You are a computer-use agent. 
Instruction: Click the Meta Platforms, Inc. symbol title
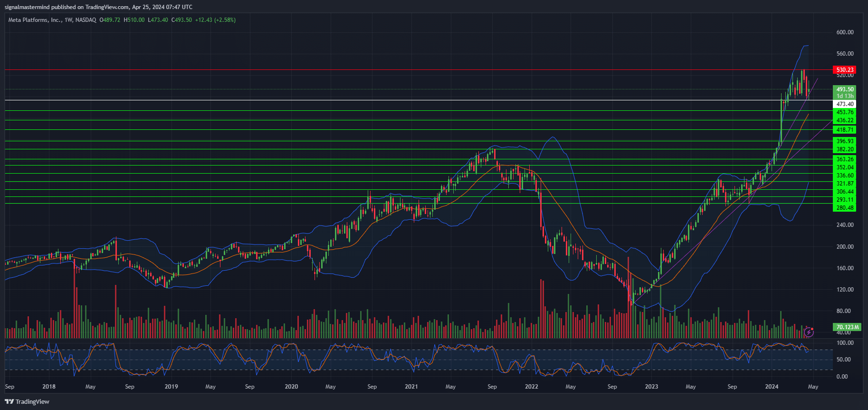pyautogui.click(x=35, y=20)
